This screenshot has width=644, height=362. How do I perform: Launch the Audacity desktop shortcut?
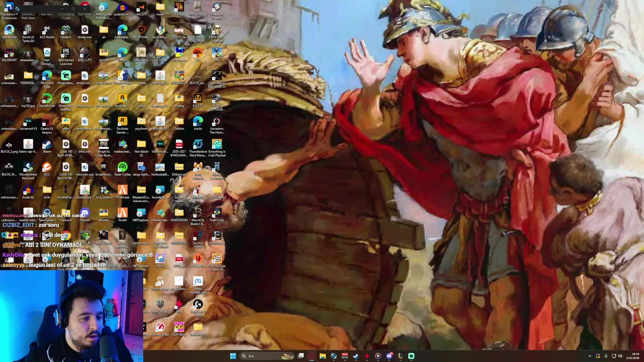(x=28, y=192)
